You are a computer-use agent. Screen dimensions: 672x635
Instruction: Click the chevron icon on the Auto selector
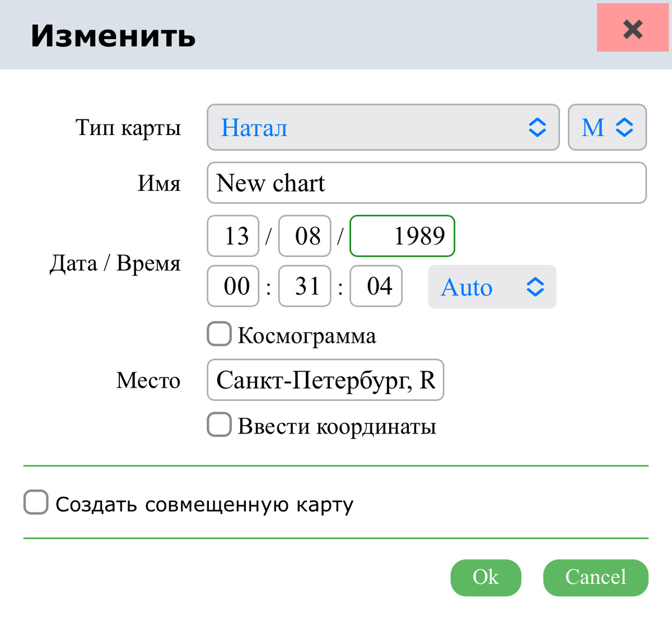pos(535,287)
